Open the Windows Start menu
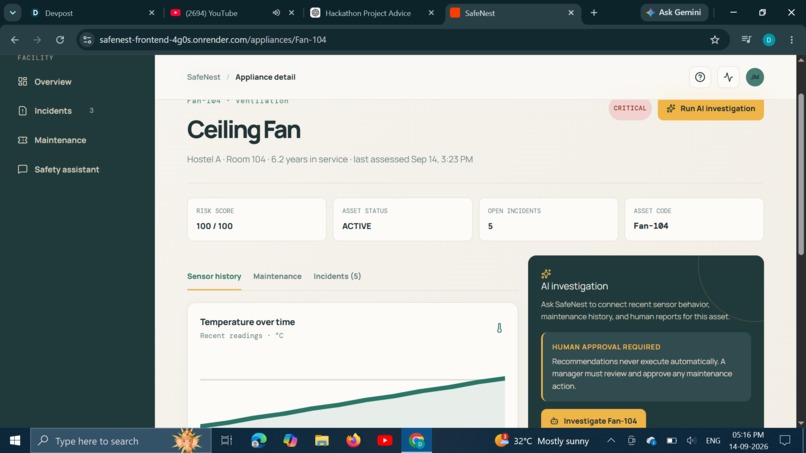This screenshot has width=806, height=453. coord(15,441)
